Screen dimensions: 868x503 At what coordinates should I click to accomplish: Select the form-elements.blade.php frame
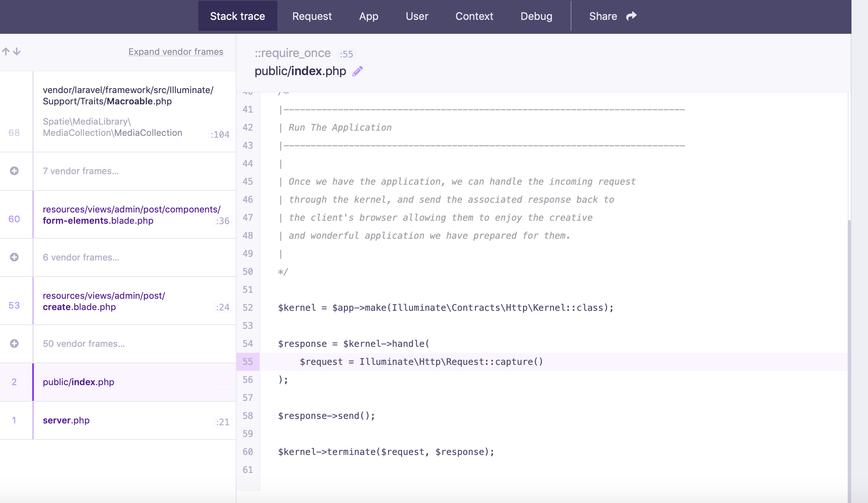[131, 215]
